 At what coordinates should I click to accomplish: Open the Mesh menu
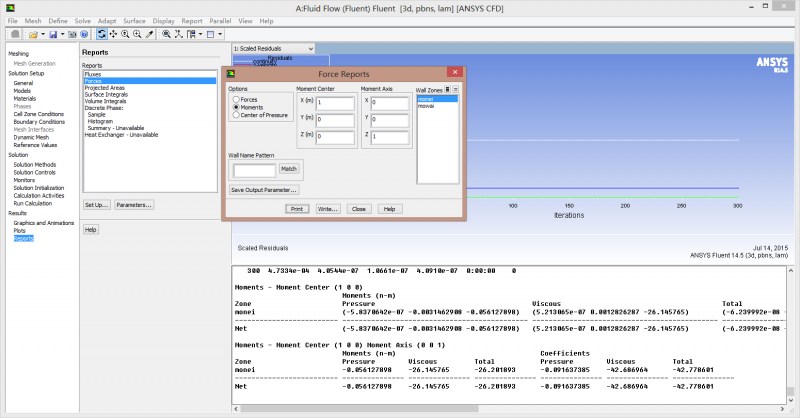pyautogui.click(x=33, y=21)
